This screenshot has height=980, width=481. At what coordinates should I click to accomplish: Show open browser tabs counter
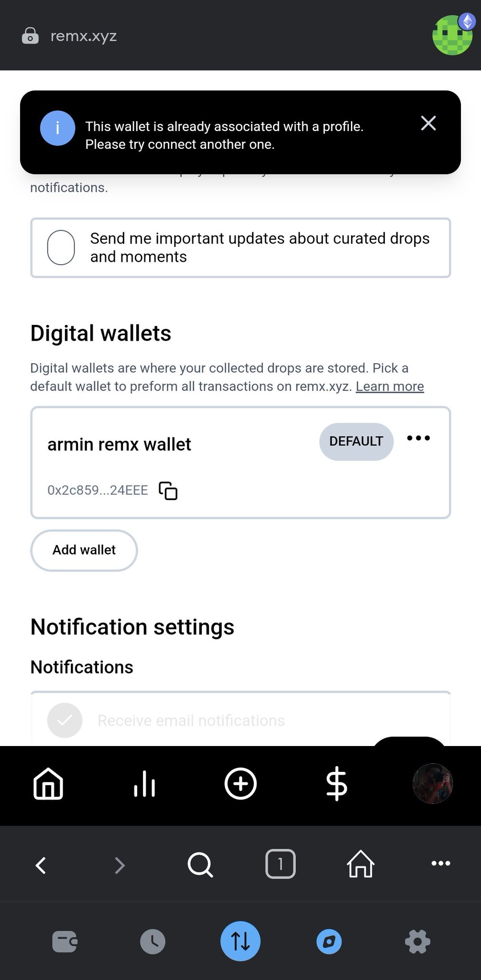[x=280, y=864]
